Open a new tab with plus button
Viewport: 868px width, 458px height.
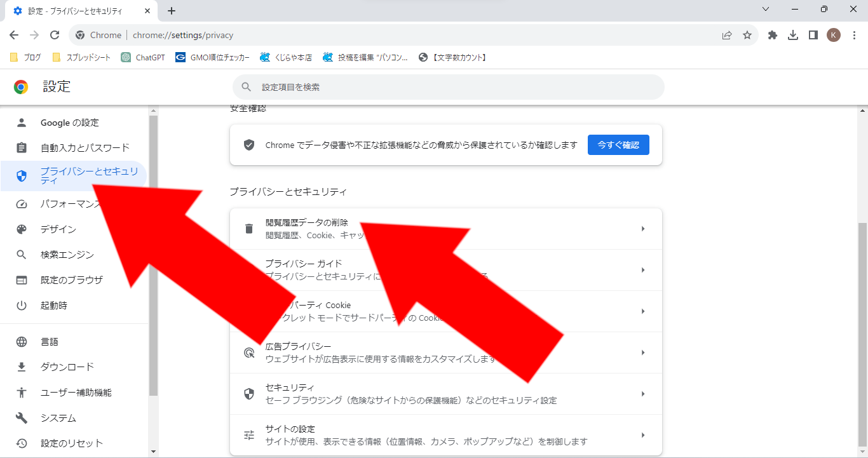tap(172, 11)
